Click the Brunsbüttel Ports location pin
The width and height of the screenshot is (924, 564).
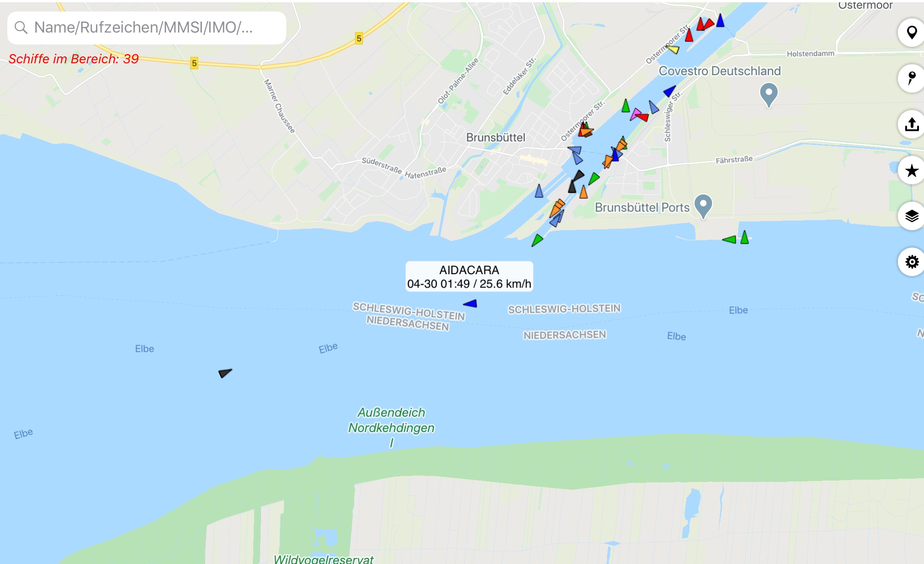[703, 206]
